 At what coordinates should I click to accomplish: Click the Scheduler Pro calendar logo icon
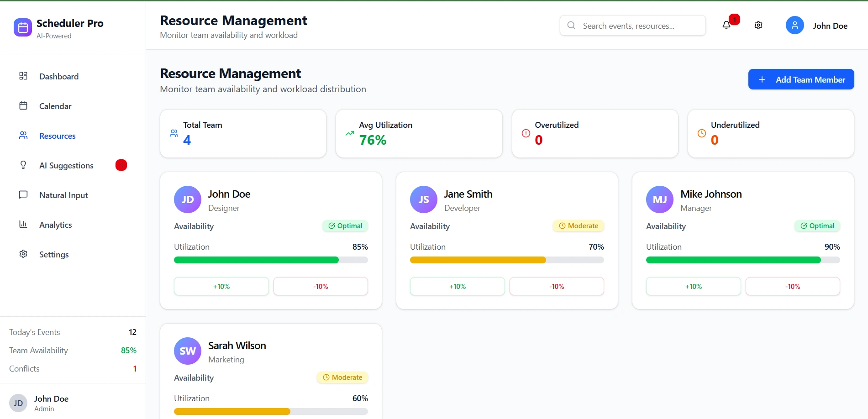tap(23, 27)
